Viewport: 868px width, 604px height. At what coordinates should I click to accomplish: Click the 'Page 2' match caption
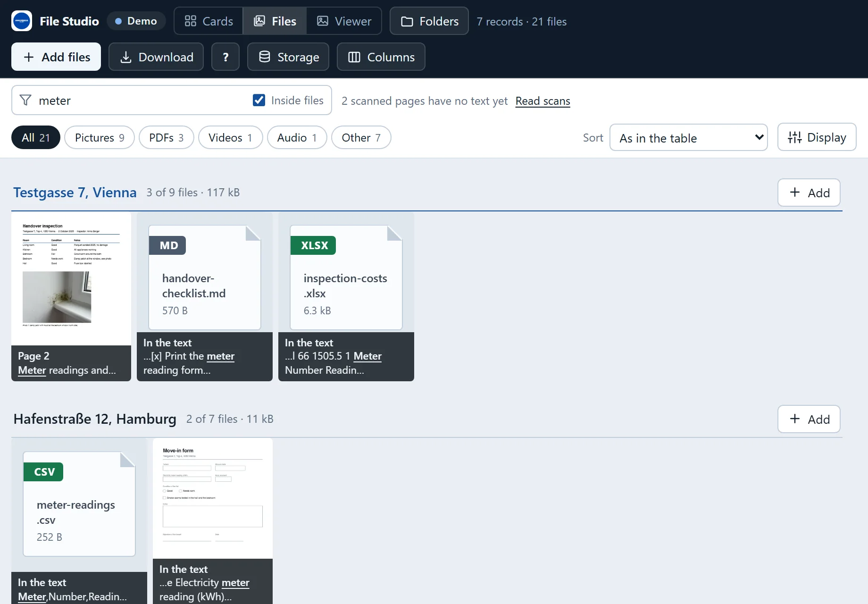point(33,356)
